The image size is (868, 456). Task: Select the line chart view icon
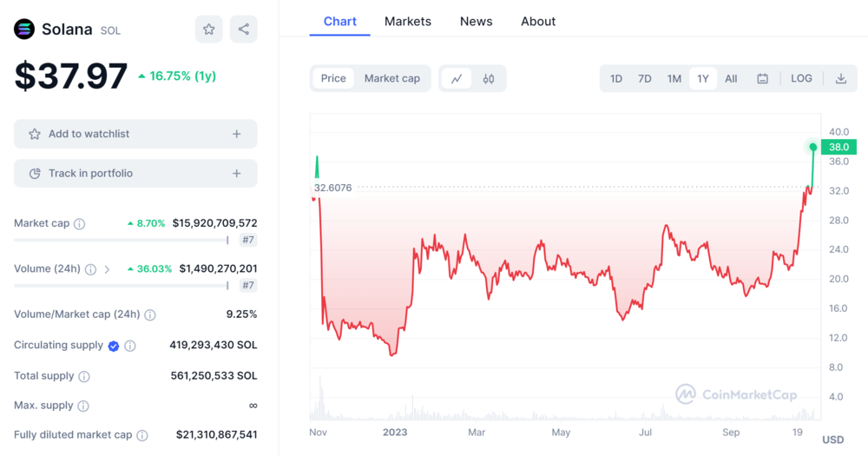[457, 78]
